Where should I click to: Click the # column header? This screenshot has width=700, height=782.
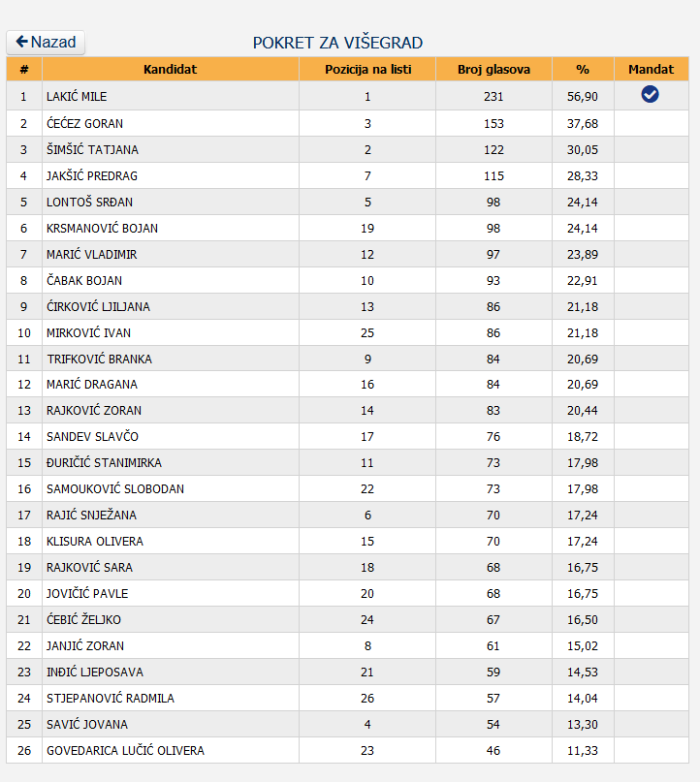click(x=24, y=70)
